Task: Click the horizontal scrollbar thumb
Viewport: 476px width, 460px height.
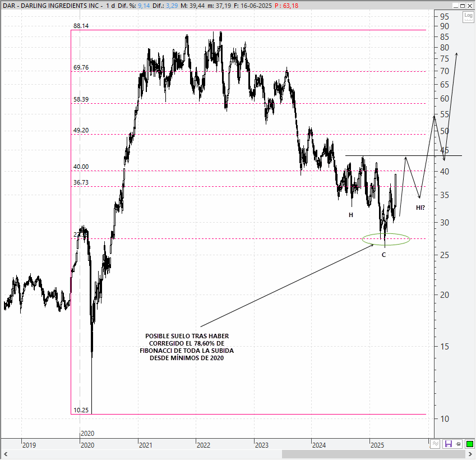Action: [x=373, y=454]
